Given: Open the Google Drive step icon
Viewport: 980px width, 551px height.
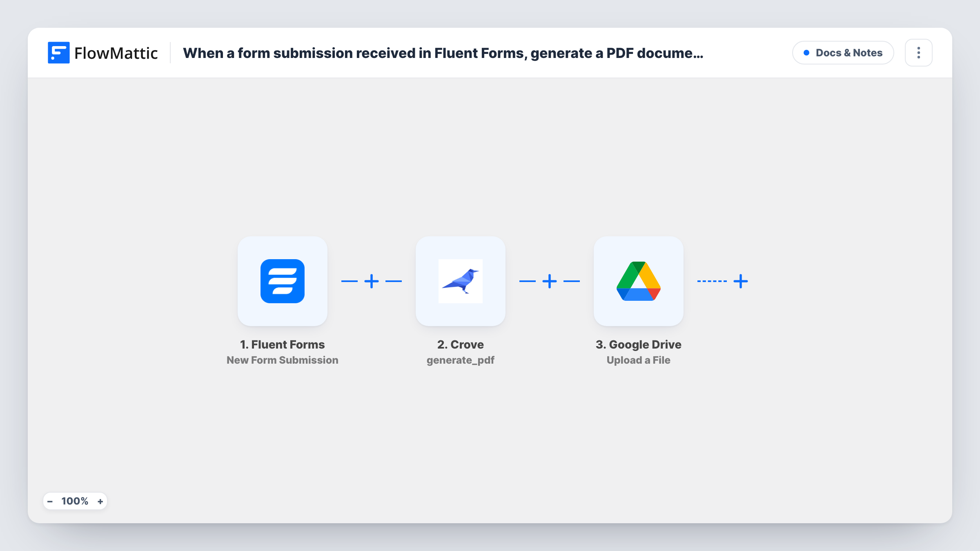Looking at the screenshot, I should (639, 281).
